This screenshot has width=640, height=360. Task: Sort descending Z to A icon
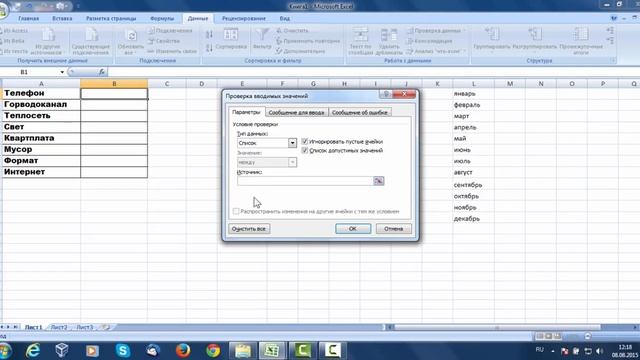[209, 48]
